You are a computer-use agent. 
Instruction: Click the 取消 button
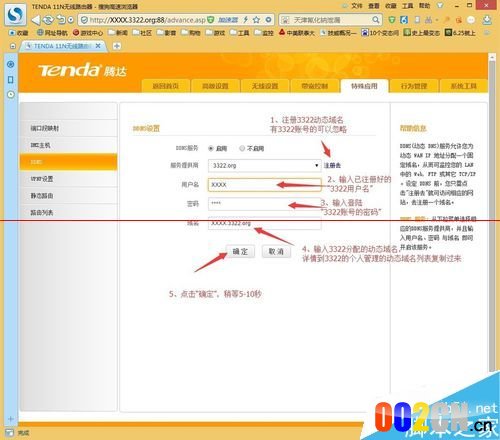[x=276, y=251]
